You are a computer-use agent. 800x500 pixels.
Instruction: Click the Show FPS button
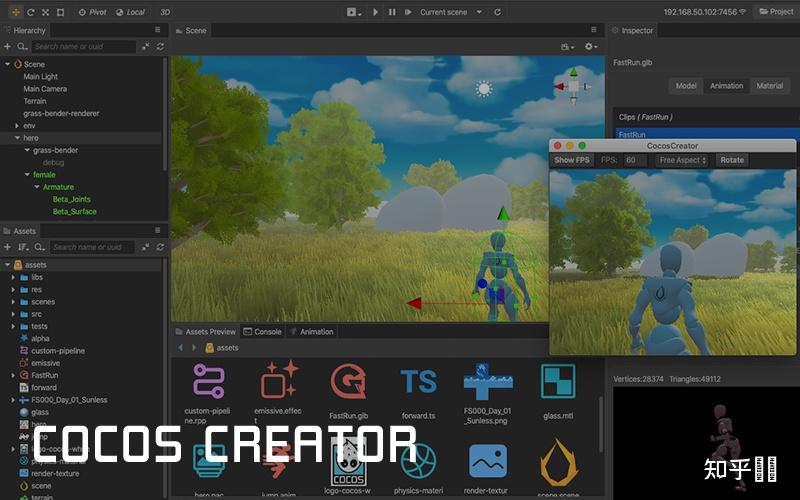pyautogui.click(x=571, y=160)
